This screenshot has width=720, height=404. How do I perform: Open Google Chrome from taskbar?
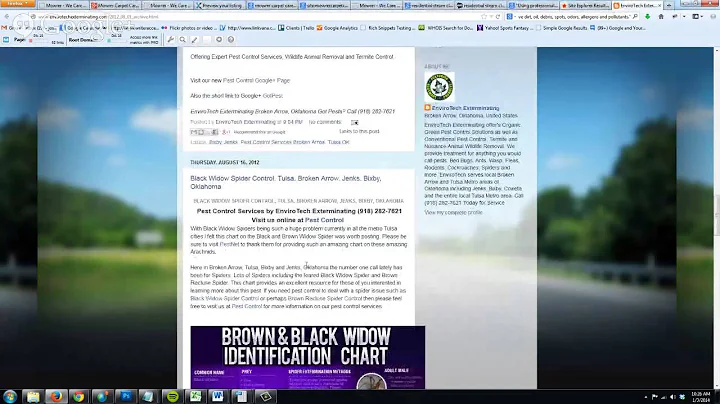click(x=79, y=397)
